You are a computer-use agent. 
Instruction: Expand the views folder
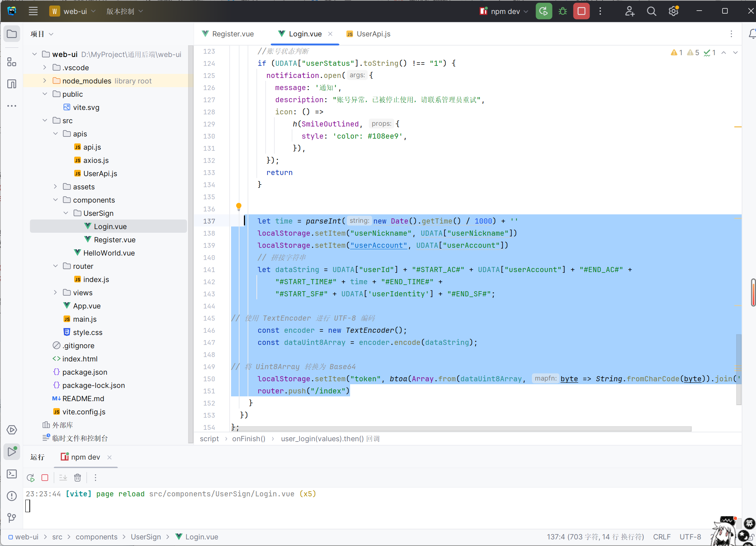tap(55, 292)
